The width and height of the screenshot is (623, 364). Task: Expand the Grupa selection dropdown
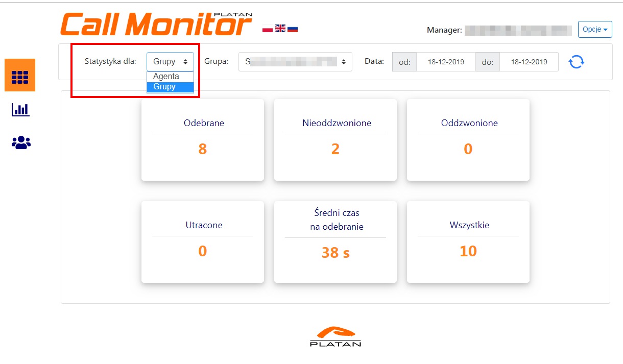[295, 62]
